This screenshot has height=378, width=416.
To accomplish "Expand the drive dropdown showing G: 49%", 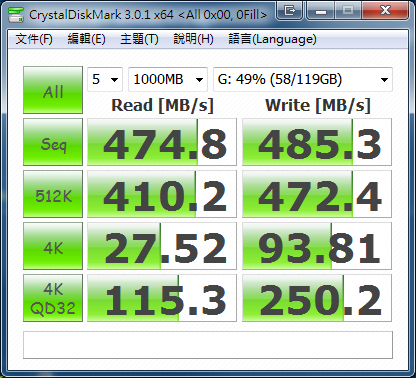I will pos(303,79).
